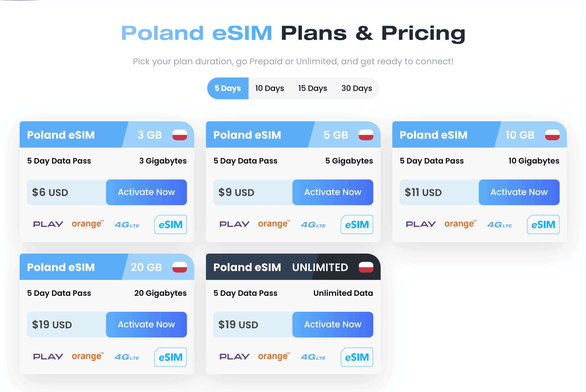Click the Orange logo on the 10 GB card

pos(460,224)
